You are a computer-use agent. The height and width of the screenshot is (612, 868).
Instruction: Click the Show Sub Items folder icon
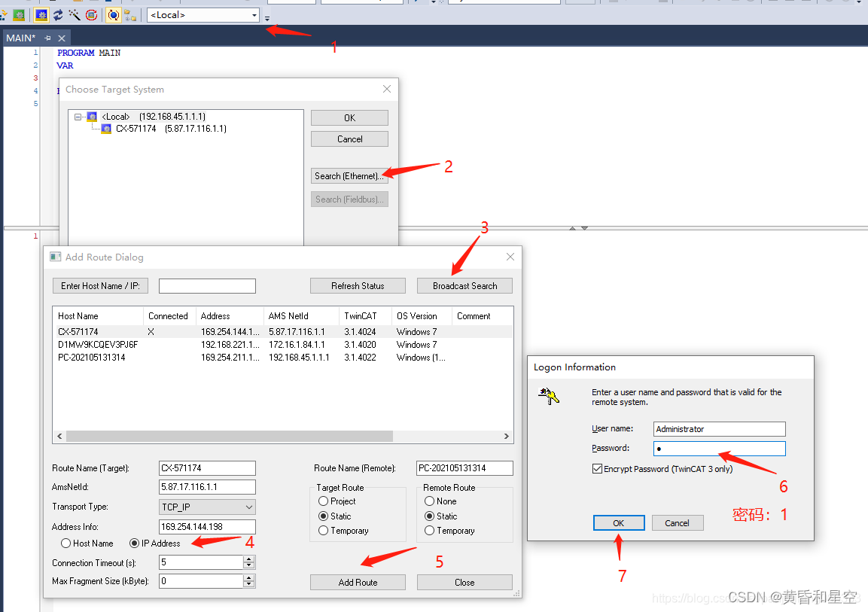pos(131,15)
